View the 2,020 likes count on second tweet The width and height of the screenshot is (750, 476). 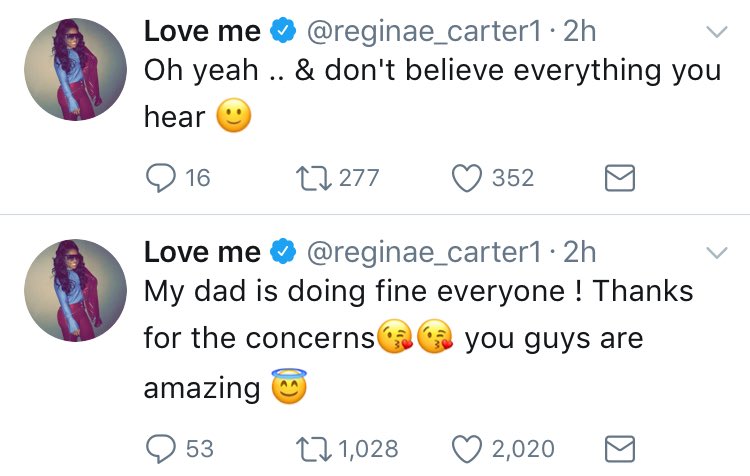[520, 448]
